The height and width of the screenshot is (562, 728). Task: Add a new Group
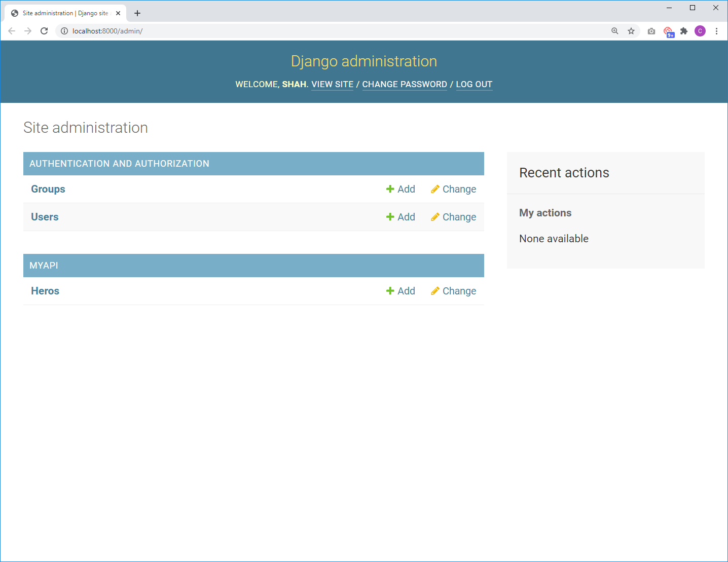[401, 189]
